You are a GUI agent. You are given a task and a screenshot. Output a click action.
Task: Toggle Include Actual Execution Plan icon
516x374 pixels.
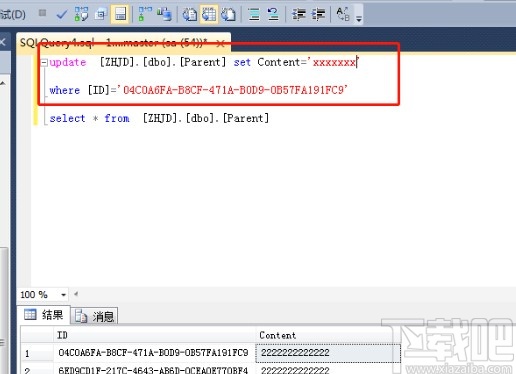[145, 14]
